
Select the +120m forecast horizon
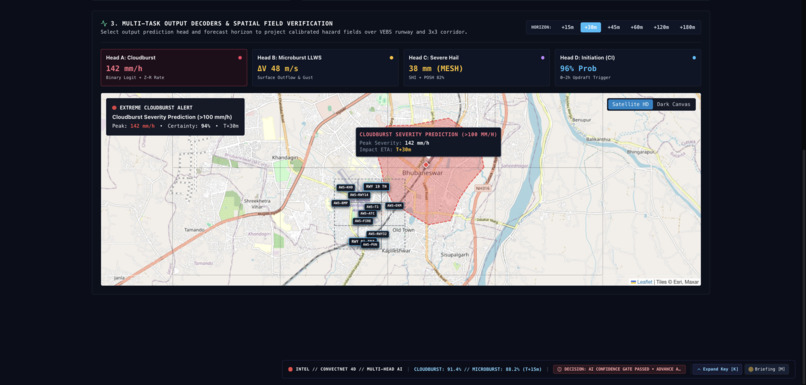point(661,27)
